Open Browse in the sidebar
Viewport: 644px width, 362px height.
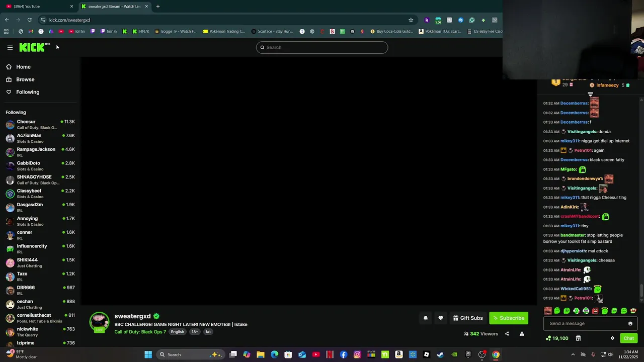(x=25, y=79)
